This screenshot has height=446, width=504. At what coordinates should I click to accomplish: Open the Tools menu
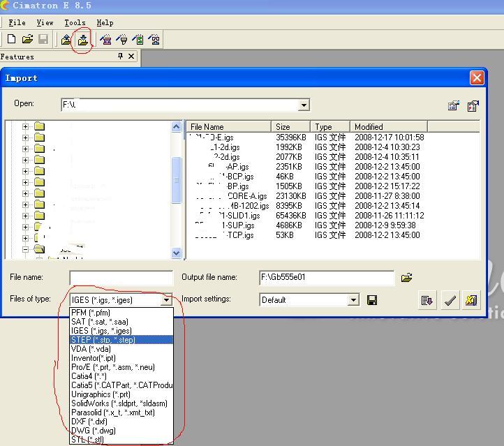(75, 23)
